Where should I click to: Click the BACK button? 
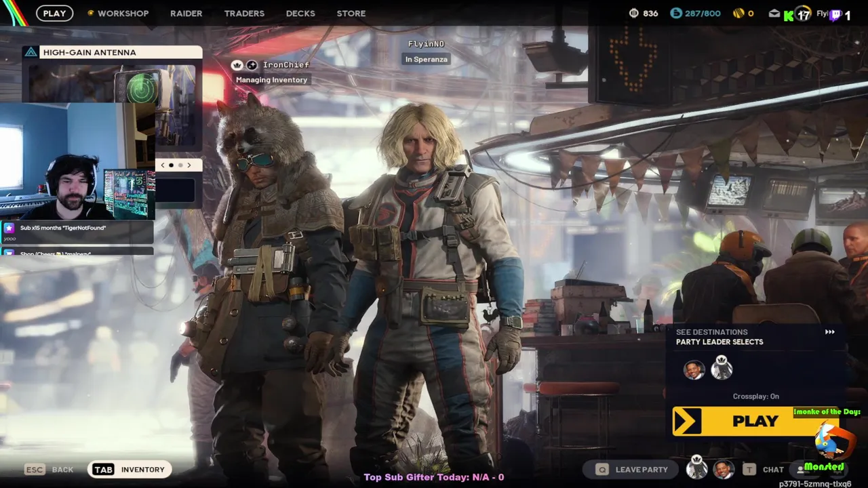[62, 469]
